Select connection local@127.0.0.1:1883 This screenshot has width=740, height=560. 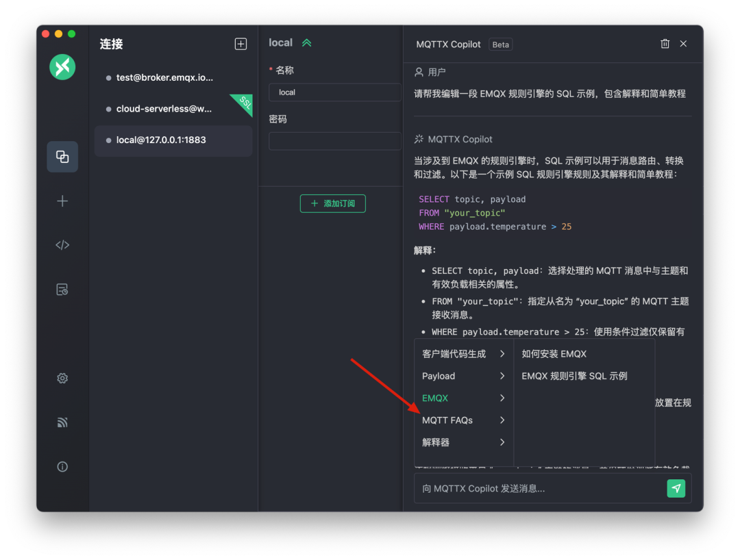pos(173,140)
